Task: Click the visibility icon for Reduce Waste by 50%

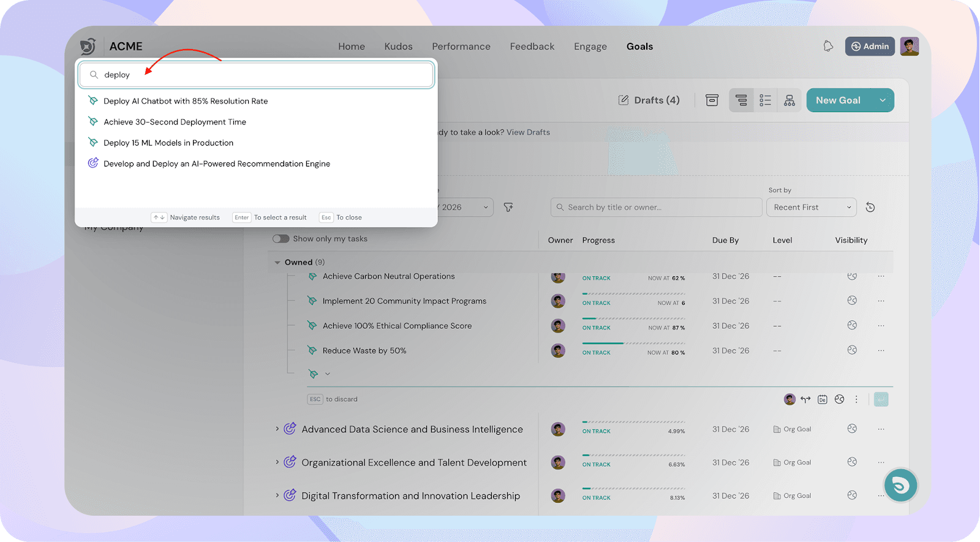Action: pos(852,350)
